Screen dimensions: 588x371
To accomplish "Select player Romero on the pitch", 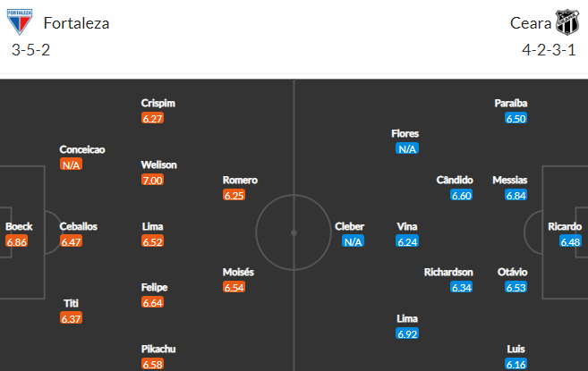I will [x=240, y=181].
